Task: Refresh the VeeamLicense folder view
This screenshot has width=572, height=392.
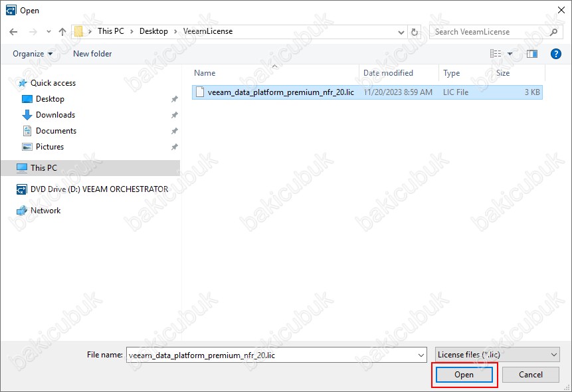Action: pos(415,32)
